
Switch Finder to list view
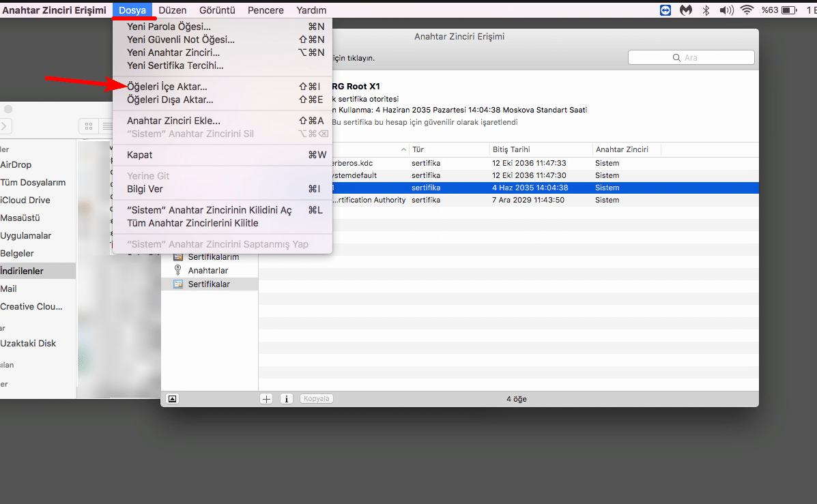[107, 126]
